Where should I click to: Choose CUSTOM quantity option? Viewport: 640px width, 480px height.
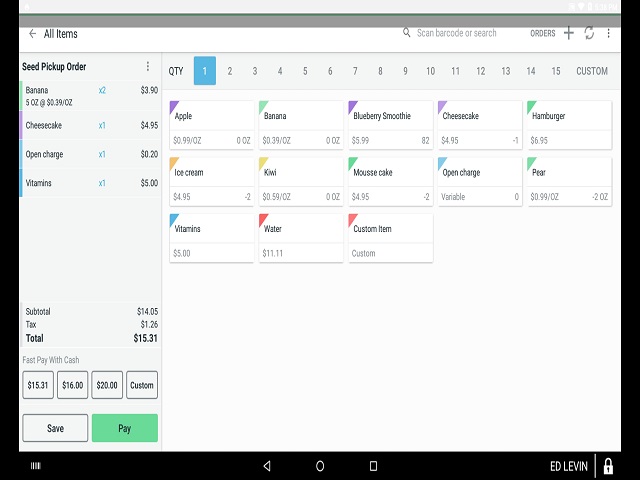pyautogui.click(x=592, y=71)
